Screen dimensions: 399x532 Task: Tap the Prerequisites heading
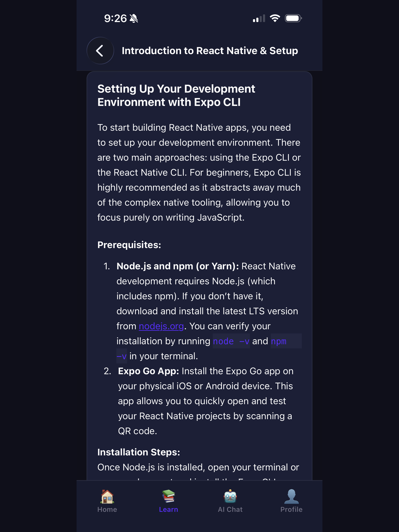click(129, 245)
